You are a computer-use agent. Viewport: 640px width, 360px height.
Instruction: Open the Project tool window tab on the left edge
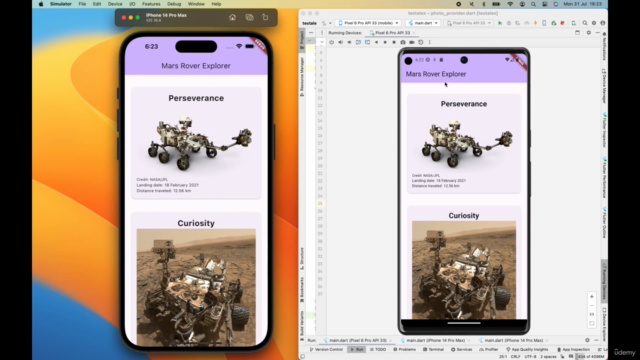(x=302, y=40)
